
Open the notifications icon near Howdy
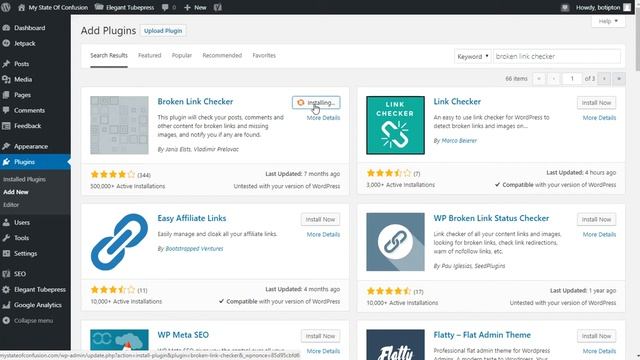565,7
